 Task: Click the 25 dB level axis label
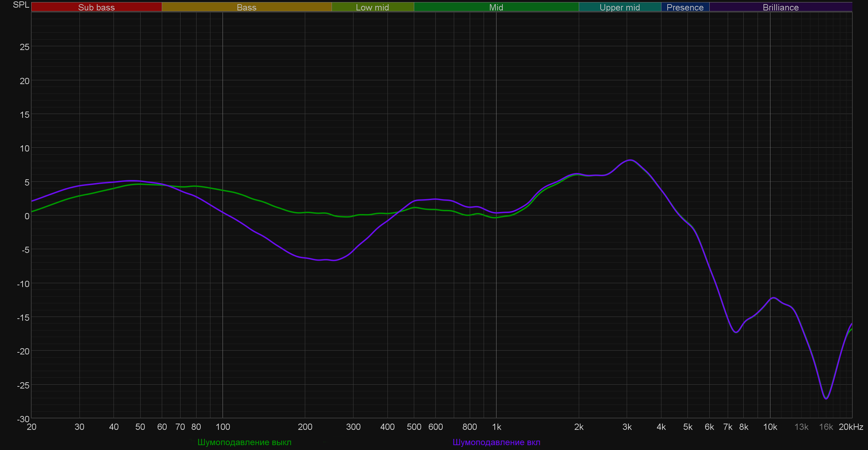25,47
